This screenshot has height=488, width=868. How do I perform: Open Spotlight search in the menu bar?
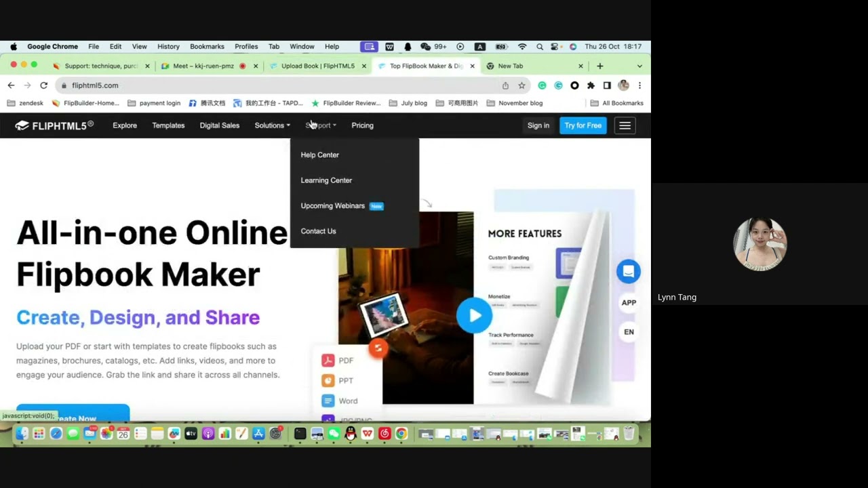(539, 47)
